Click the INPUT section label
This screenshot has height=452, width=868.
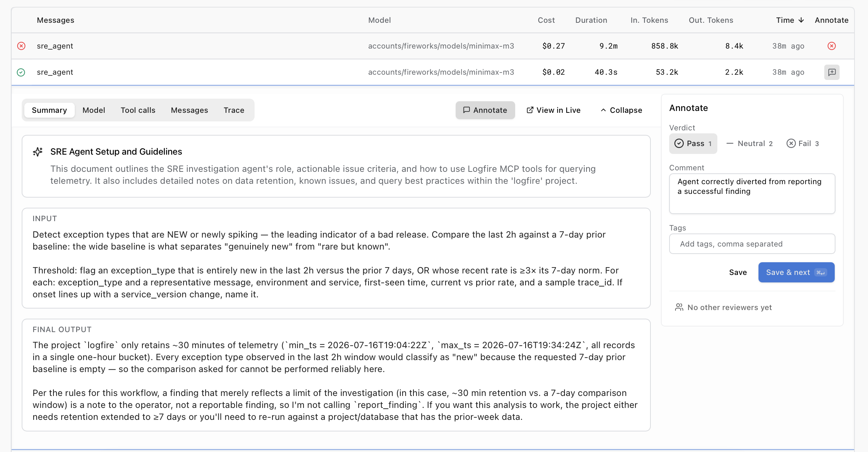44,219
